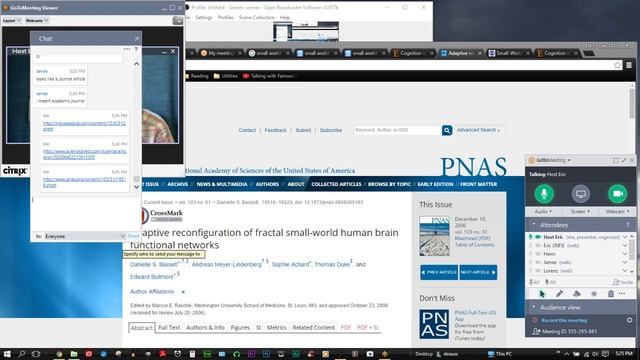Image resolution: width=640 pixels, height=360 pixels.
Task: Click the browser bookmark star icon
Action: [618, 65]
